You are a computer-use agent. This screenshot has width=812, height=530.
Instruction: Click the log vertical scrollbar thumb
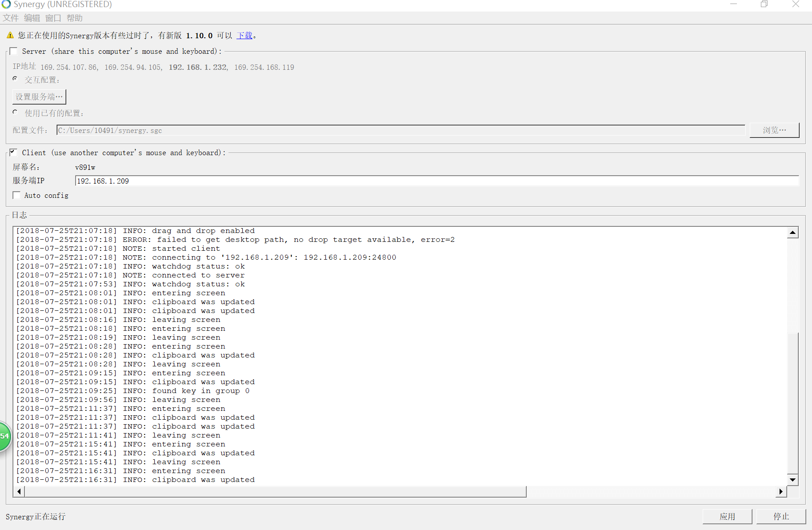pos(792,403)
